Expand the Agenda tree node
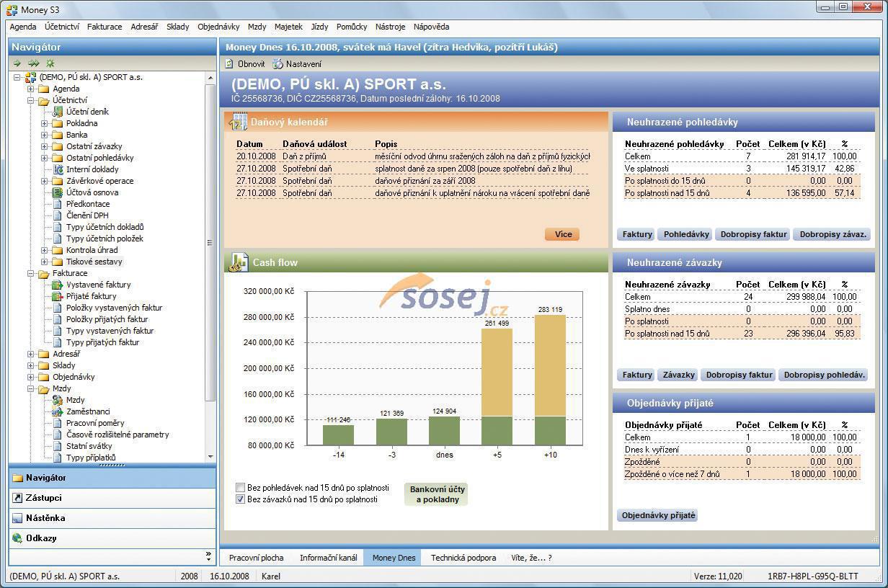Image resolution: width=888 pixels, height=588 pixels. (x=31, y=89)
